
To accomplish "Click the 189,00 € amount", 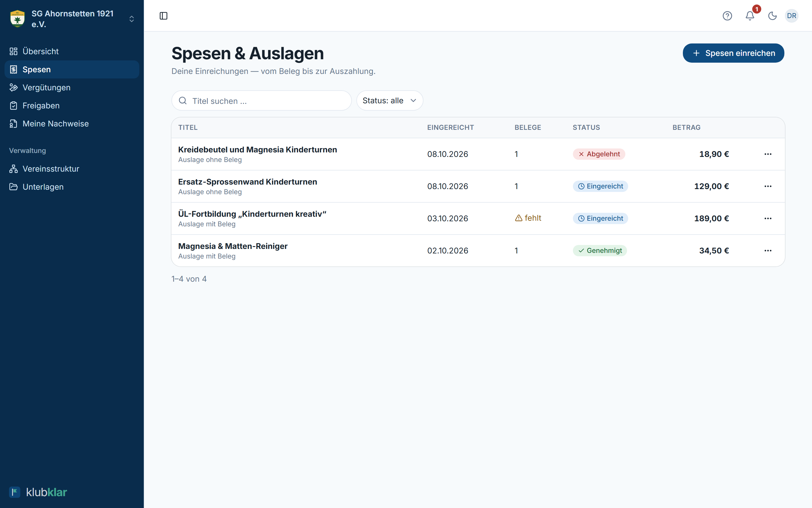I will 711,219.
